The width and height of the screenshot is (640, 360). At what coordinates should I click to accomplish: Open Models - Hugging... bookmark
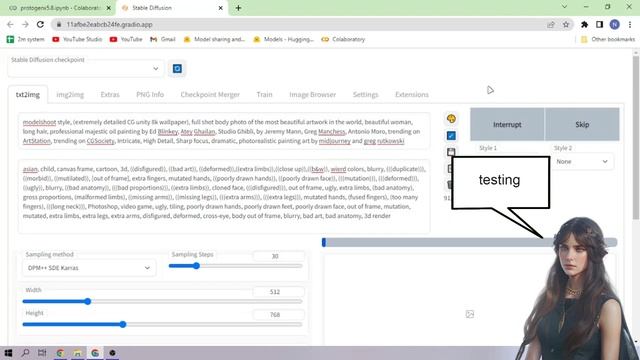click(x=283, y=39)
